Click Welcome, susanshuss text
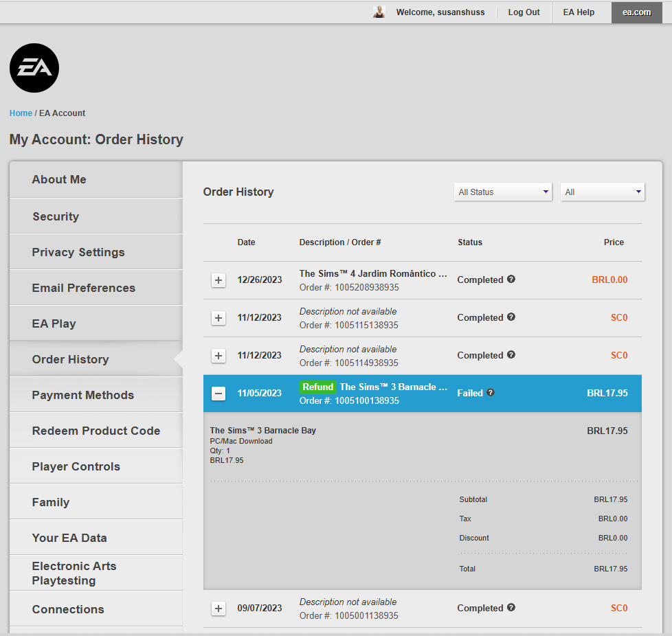The height and width of the screenshot is (636, 672). (440, 12)
